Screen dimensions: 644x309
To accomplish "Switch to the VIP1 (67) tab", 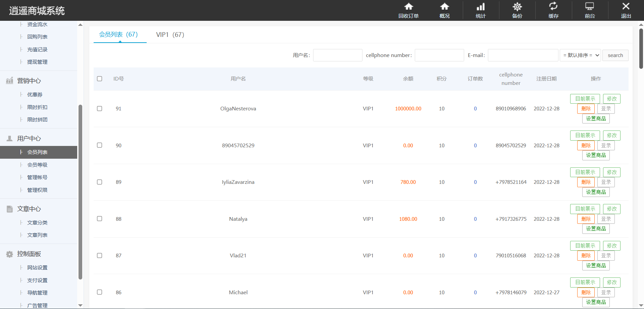I will click(x=170, y=35).
